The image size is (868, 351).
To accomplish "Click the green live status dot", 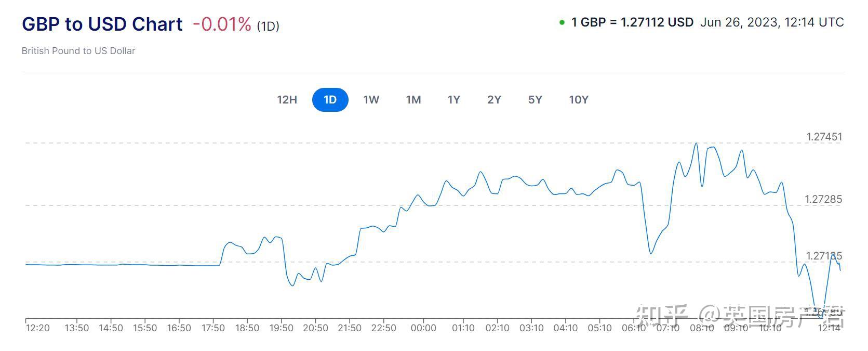I will point(562,22).
